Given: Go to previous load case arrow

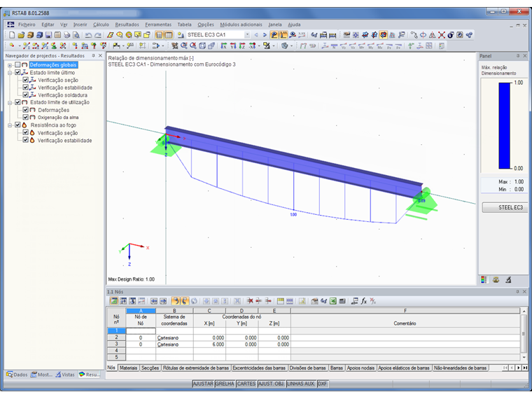Looking at the screenshot, I should (256, 35).
